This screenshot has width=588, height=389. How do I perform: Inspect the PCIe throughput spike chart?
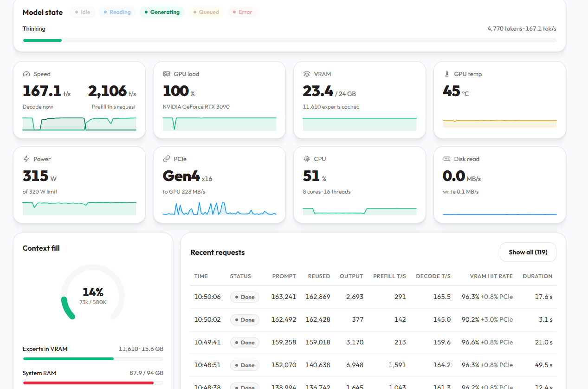[x=220, y=208]
